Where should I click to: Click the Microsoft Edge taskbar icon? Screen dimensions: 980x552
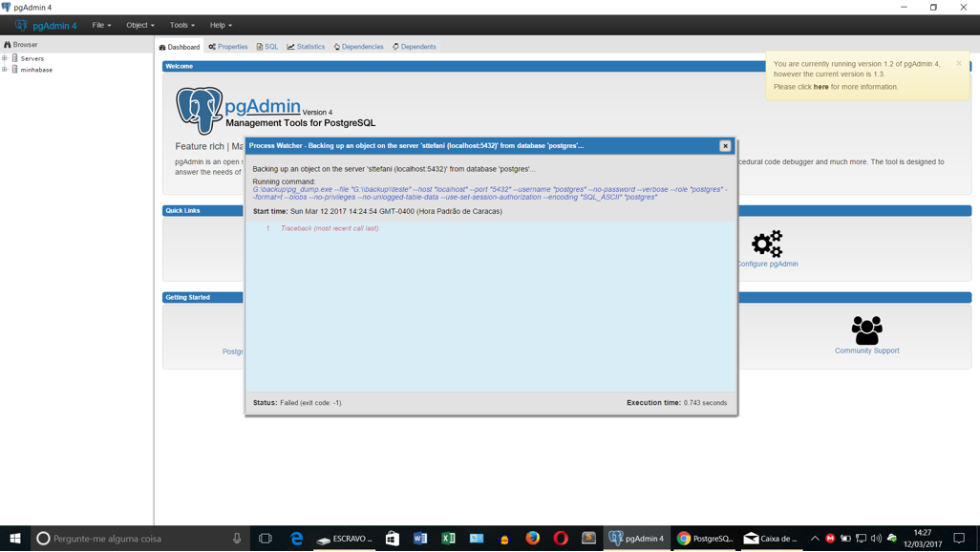click(x=296, y=539)
